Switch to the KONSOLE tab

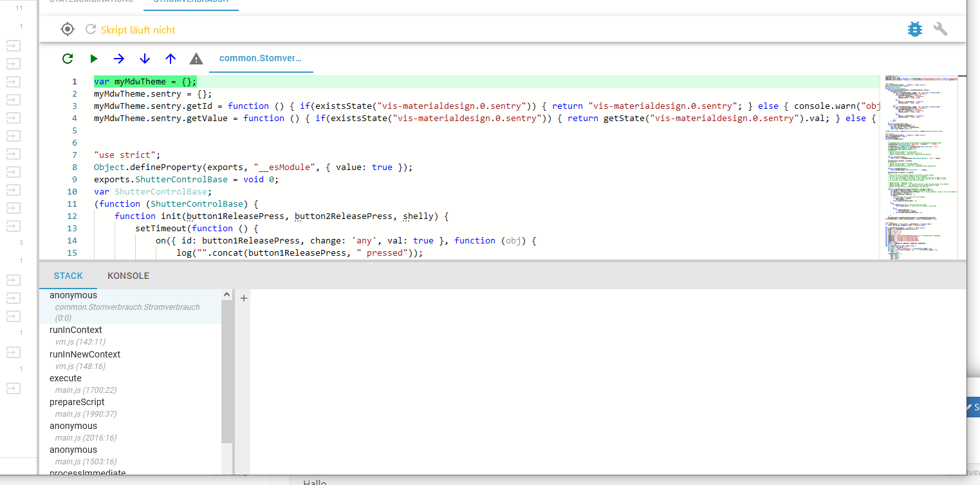point(128,276)
